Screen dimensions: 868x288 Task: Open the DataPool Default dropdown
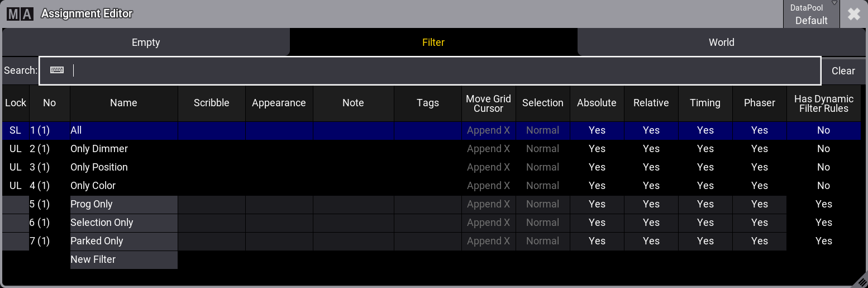811,15
